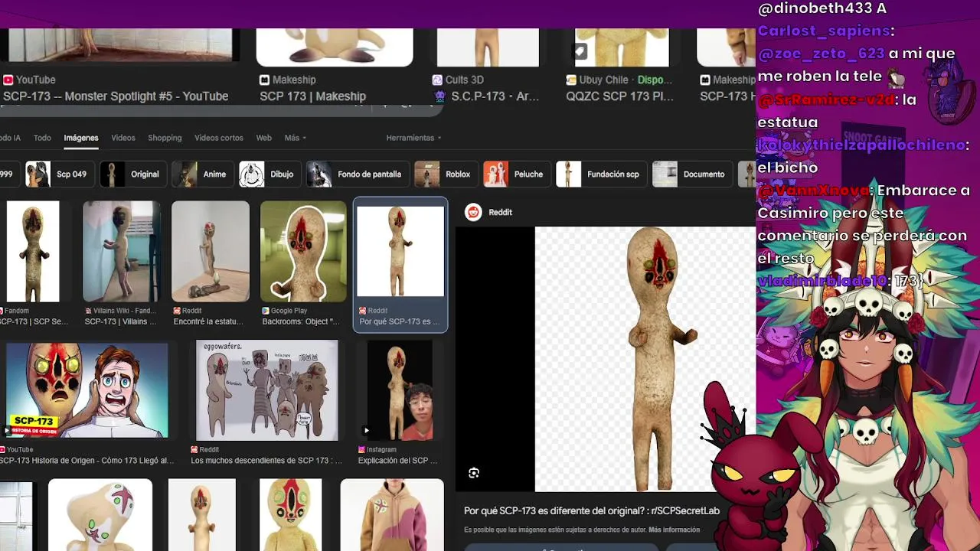Screen dimensions: 980x551
Task: Open the eggowafers descendientes drawing thumbnail
Action: click(266, 390)
